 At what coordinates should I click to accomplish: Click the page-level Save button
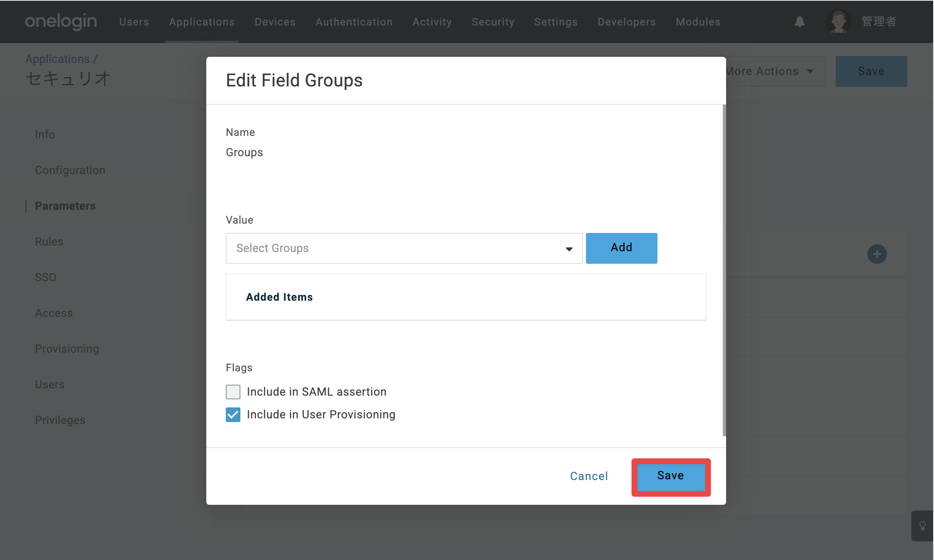pos(871,71)
